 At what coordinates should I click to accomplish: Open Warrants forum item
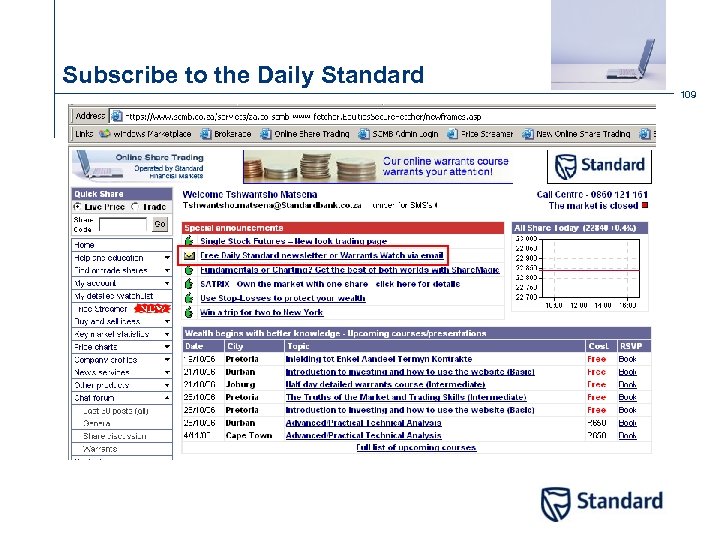click(x=122, y=449)
